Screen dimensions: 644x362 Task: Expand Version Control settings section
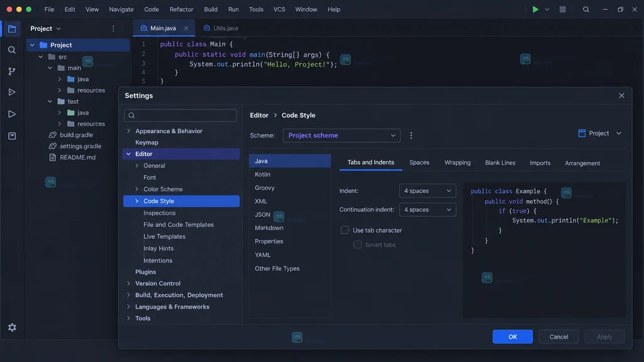(x=128, y=283)
